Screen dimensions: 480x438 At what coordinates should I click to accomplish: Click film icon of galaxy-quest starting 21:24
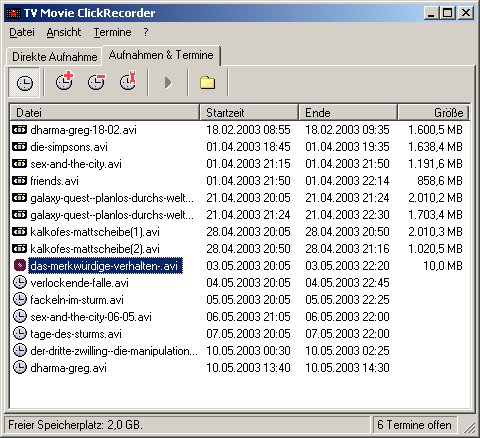pos(19,214)
